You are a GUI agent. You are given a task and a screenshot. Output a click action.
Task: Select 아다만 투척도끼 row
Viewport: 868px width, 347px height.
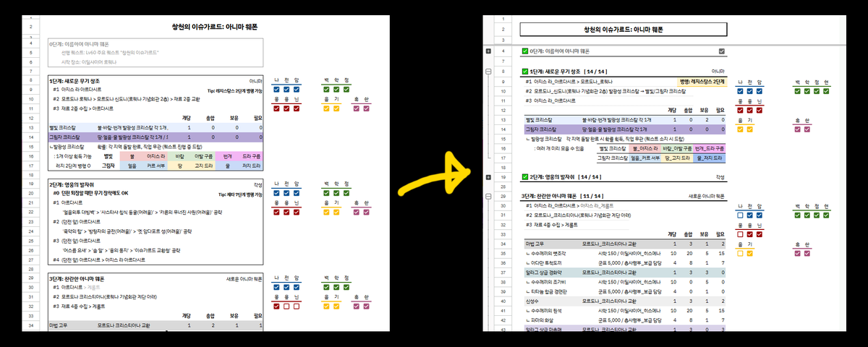point(624,262)
